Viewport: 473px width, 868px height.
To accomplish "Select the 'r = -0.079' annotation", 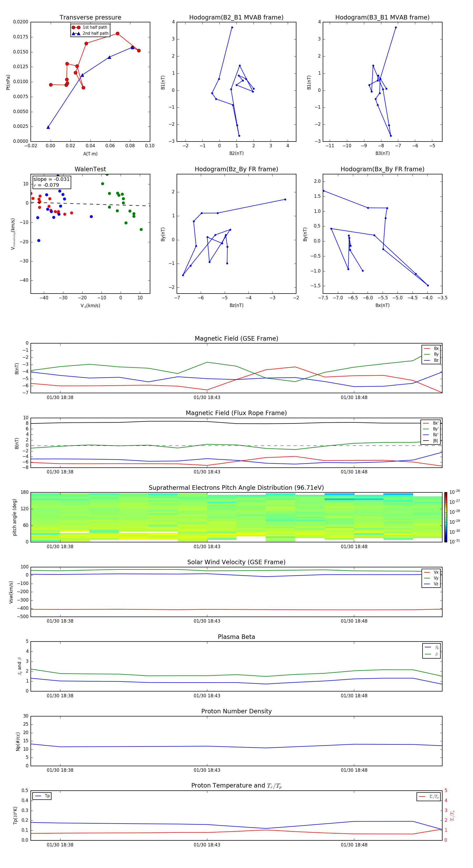I will (47, 185).
